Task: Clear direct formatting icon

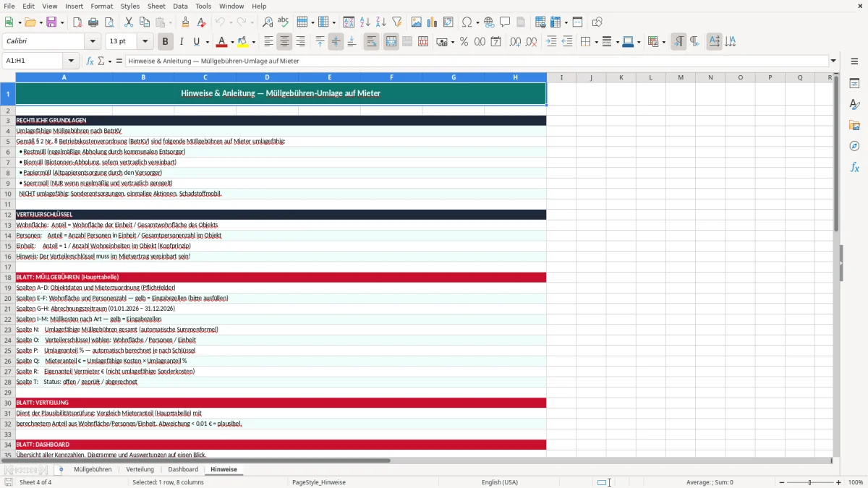Action: 201,22
